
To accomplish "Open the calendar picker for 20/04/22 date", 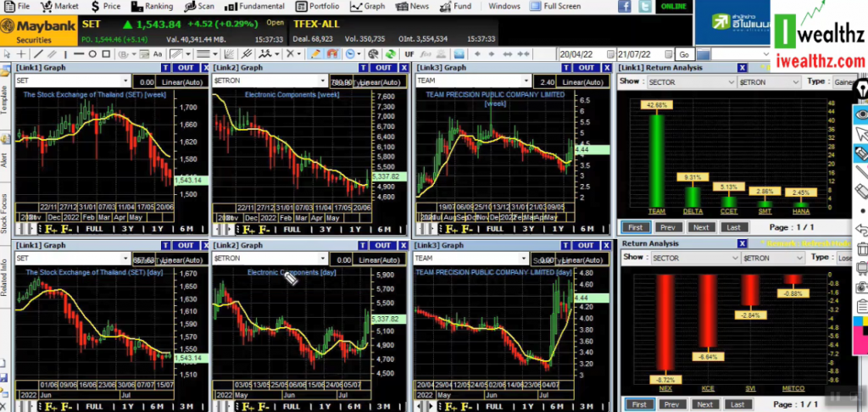I will [x=610, y=54].
